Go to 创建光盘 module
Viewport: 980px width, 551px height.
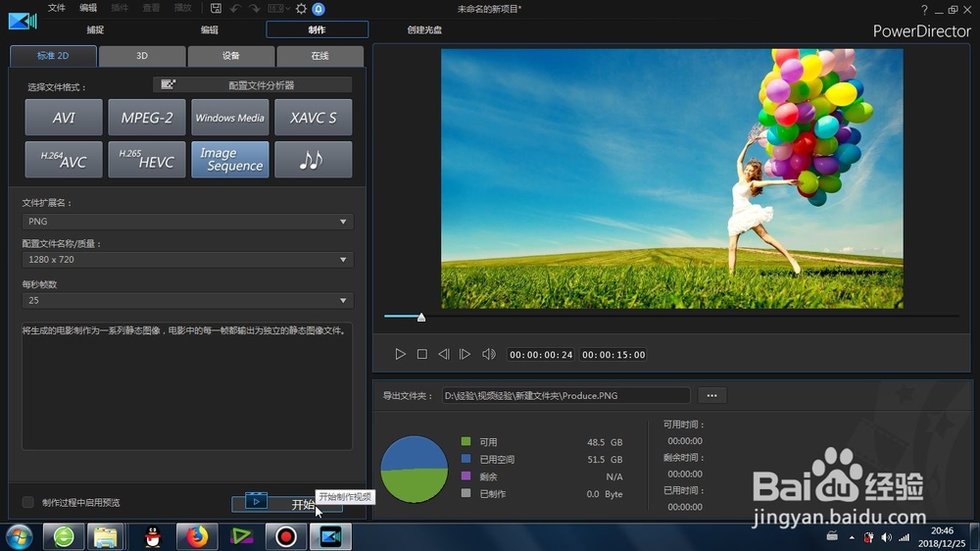pos(424,30)
